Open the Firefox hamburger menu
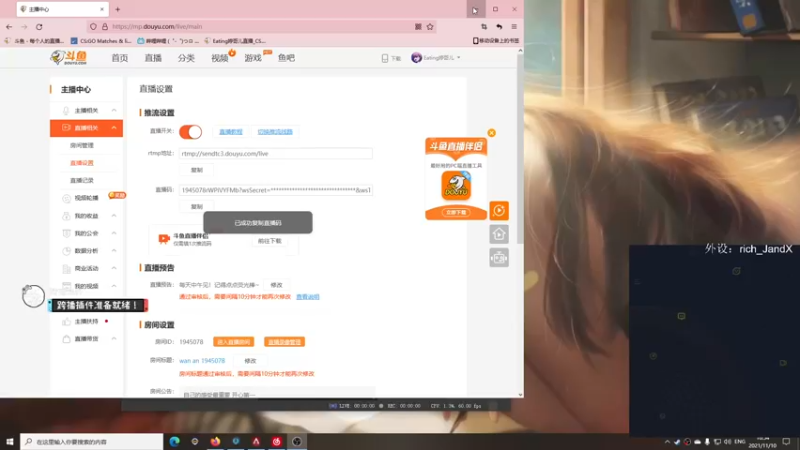The image size is (800, 450). click(x=514, y=27)
